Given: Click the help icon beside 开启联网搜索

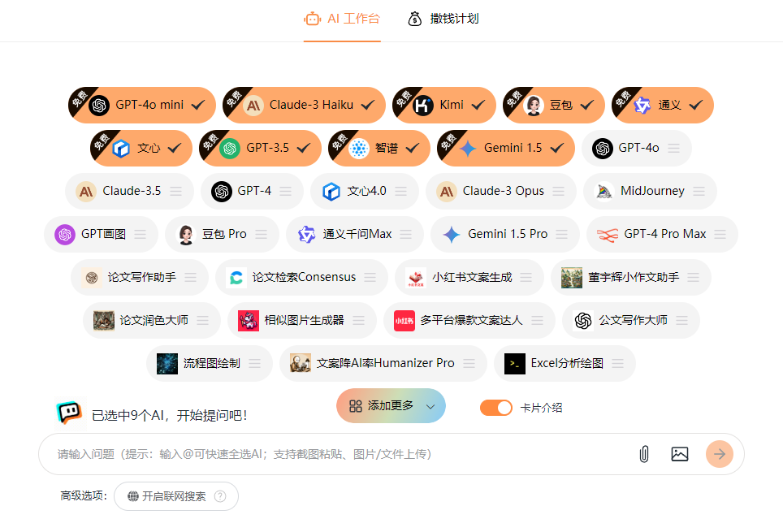Looking at the screenshot, I should point(220,496).
